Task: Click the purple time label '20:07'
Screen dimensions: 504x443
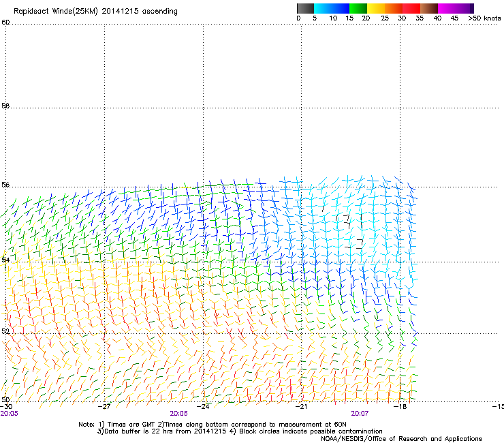Action: click(x=360, y=414)
